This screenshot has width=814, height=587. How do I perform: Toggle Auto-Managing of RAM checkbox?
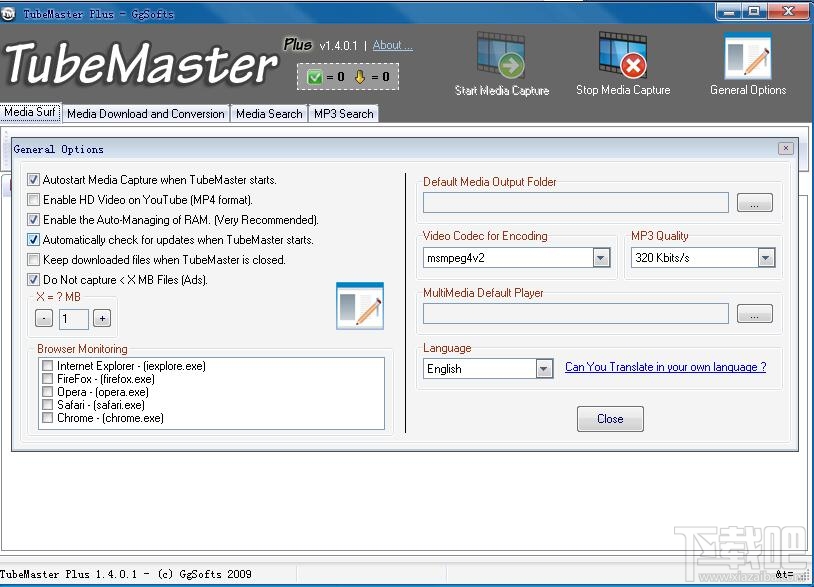tap(33, 220)
